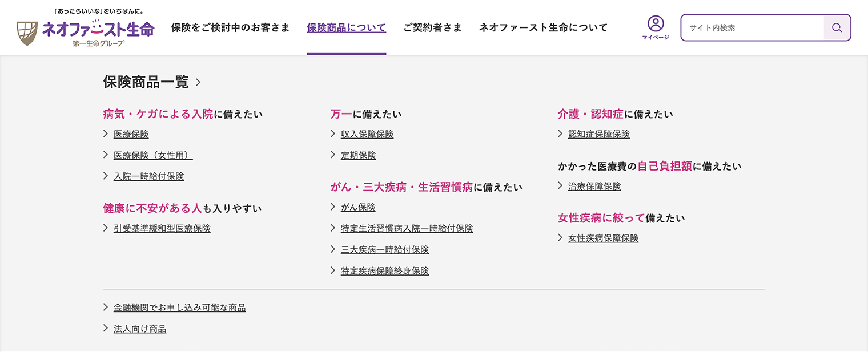
Task: Open ネオファースト生命について menu
Action: pyautogui.click(x=543, y=27)
